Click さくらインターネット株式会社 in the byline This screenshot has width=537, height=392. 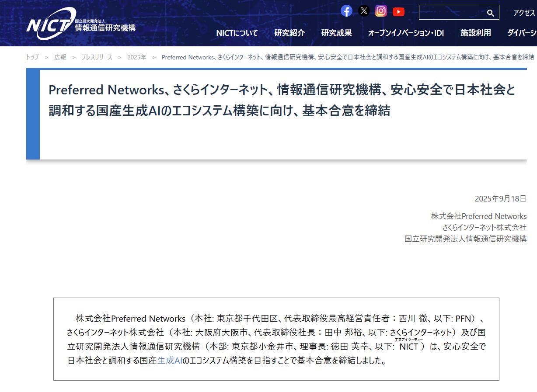point(484,228)
